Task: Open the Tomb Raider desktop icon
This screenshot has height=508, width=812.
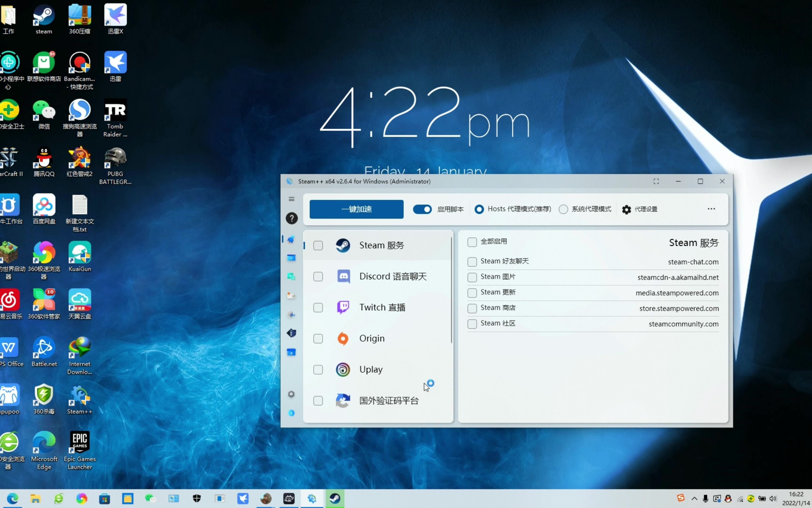Action: click(x=115, y=118)
